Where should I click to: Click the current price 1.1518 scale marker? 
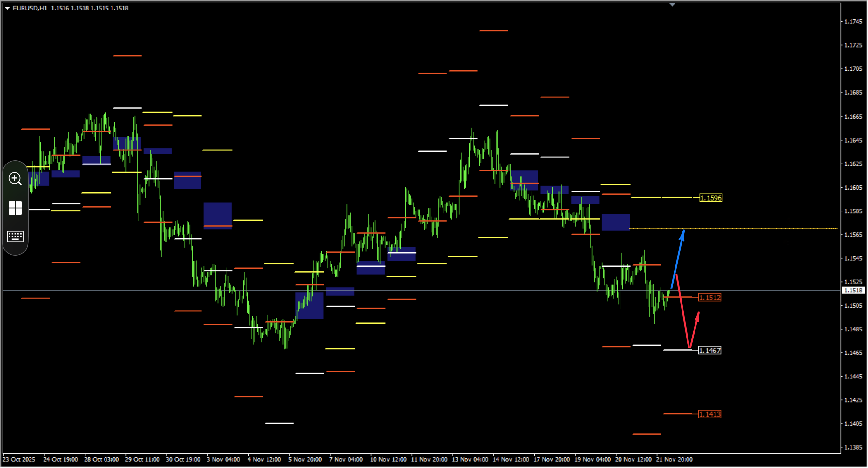point(853,290)
